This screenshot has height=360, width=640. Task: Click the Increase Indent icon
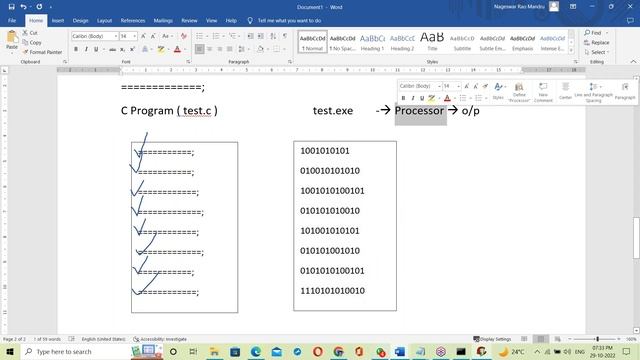[x=261, y=36]
